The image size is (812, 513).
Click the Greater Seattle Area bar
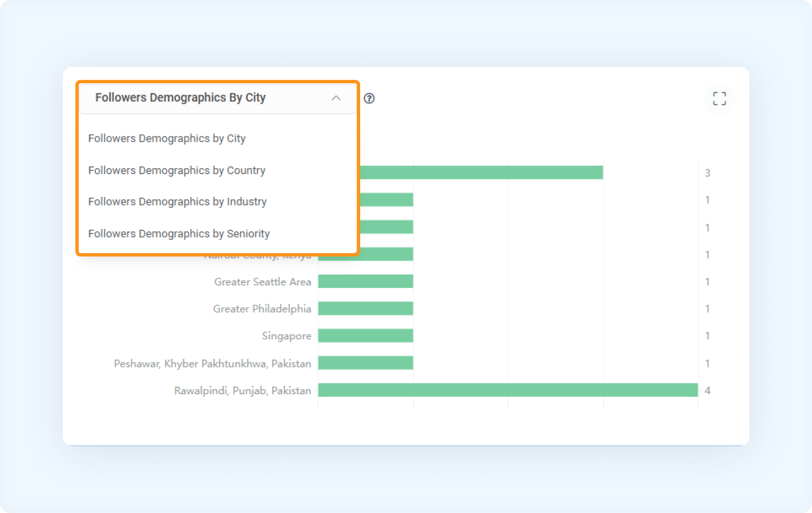(x=366, y=281)
